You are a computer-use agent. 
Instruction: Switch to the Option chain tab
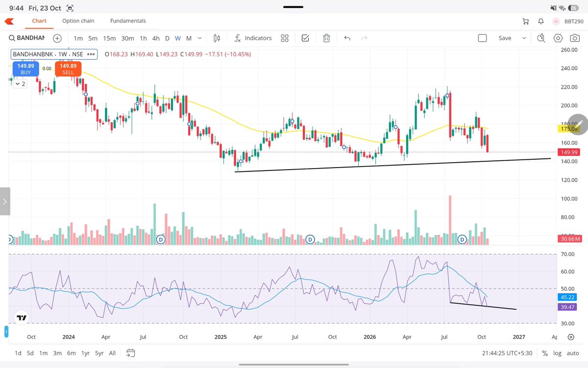78,21
